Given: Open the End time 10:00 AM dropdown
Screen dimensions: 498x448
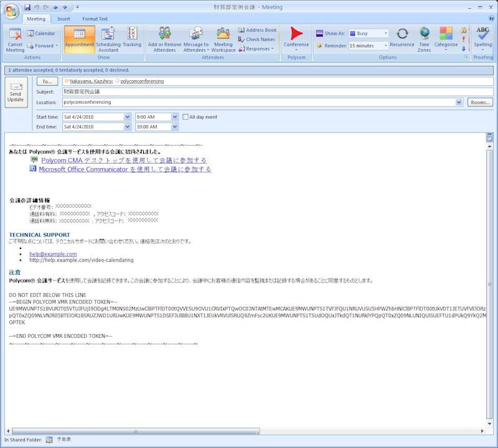Looking at the screenshot, I should [175, 127].
